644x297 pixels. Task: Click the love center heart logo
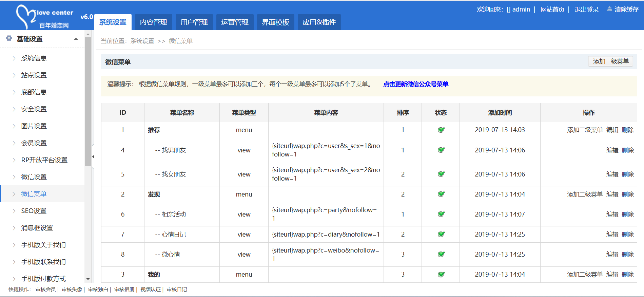coord(25,16)
